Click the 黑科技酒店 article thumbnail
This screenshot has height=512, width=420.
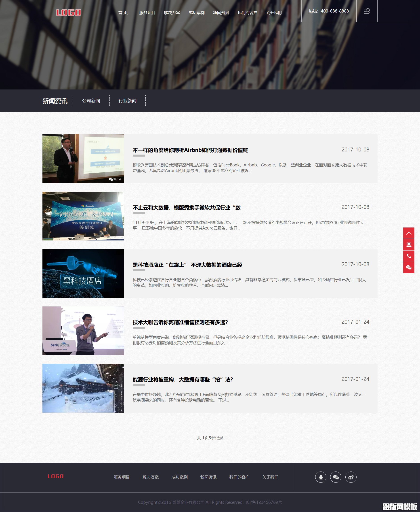[x=83, y=273]
